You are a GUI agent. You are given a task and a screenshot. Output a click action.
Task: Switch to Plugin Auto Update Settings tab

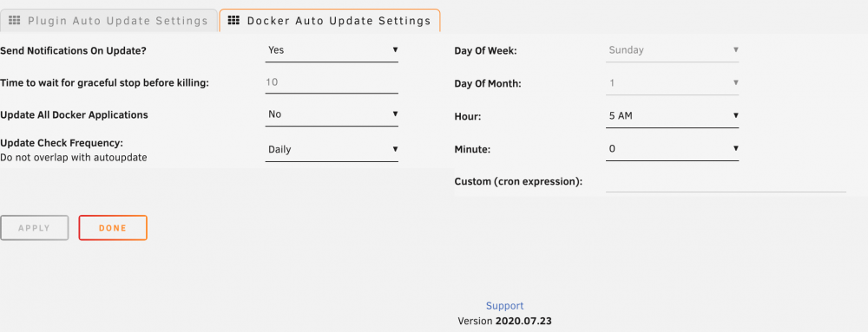coord(108,21)
